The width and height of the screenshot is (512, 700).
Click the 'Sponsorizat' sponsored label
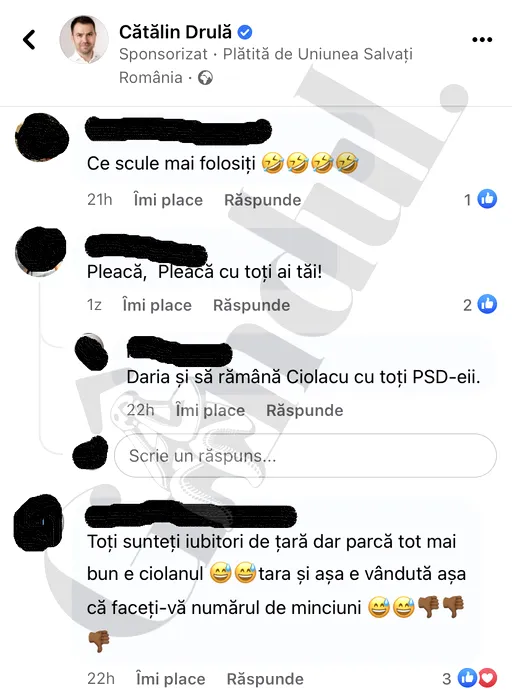(x=163, y=54)
